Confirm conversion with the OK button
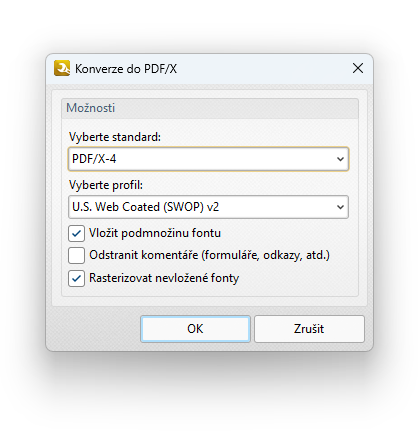Image resolution: width=418 pixels, height=434 pixels. 195,329
